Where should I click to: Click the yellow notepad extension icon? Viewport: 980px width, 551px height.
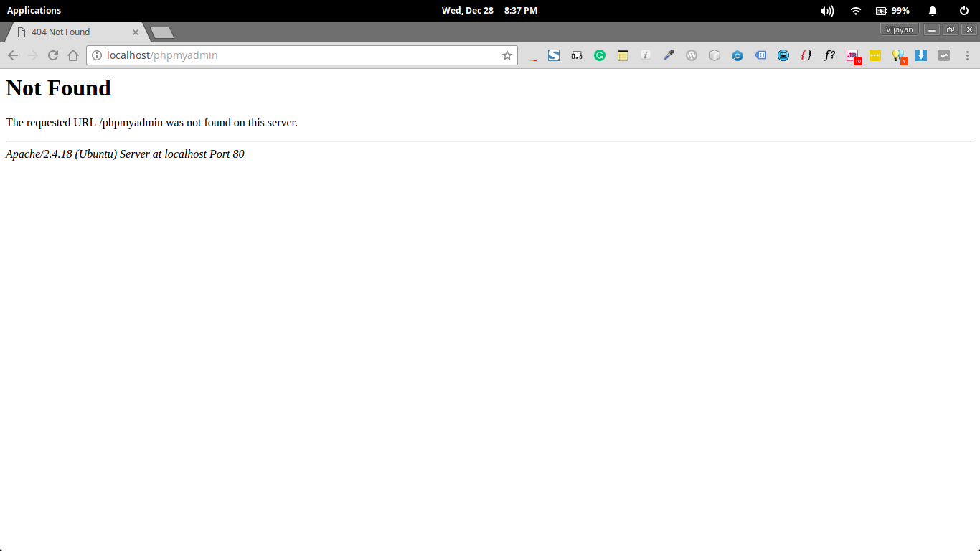pos(623,55)
